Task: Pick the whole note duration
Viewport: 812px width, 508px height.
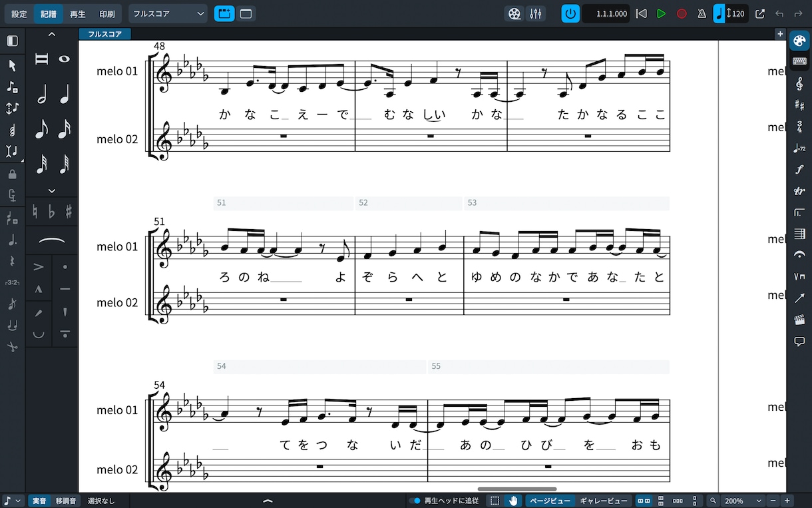Action: 65,59
